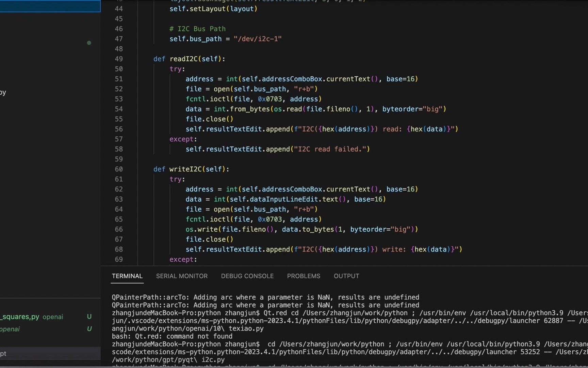Select the _squares.py file entry
Image resolution: width=588 pixels, height=368 pixels.
[x=20, y=317]
